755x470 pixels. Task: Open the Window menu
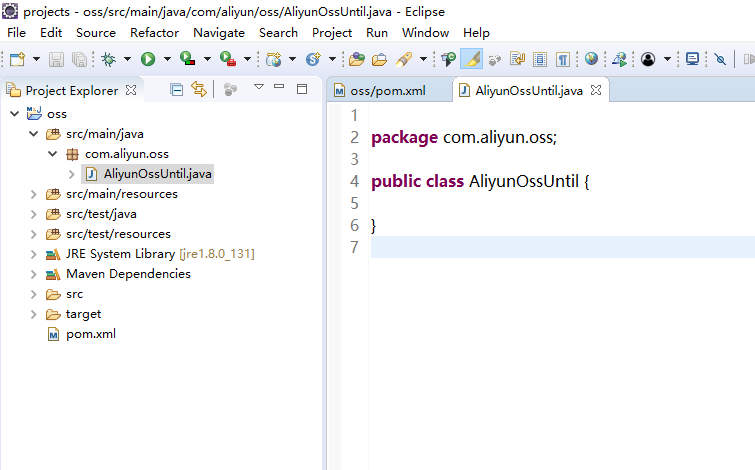(426, 33)
